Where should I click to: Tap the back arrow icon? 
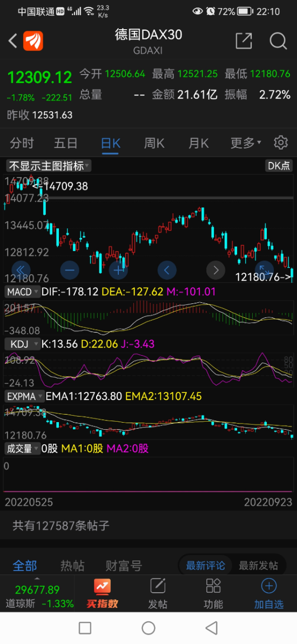[x=13, y=41]
